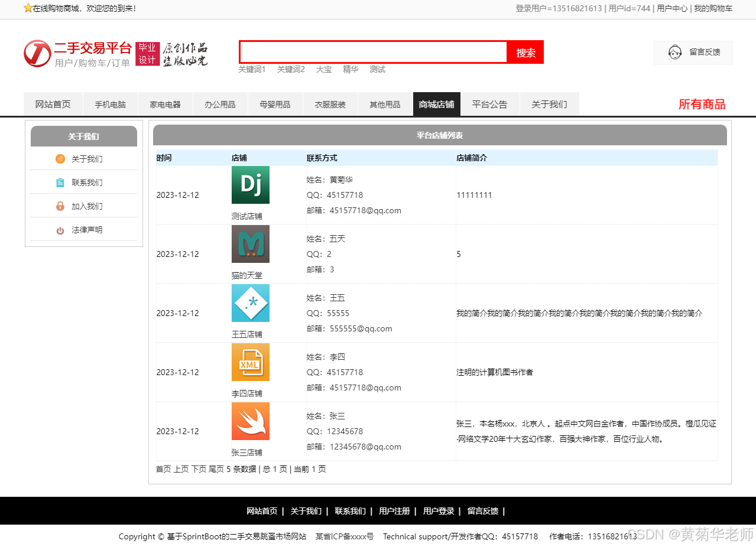This screenshot has height=547, width=756.
Task: Switch to the 平台公告 tab
Action: click(x=490, y=103)
